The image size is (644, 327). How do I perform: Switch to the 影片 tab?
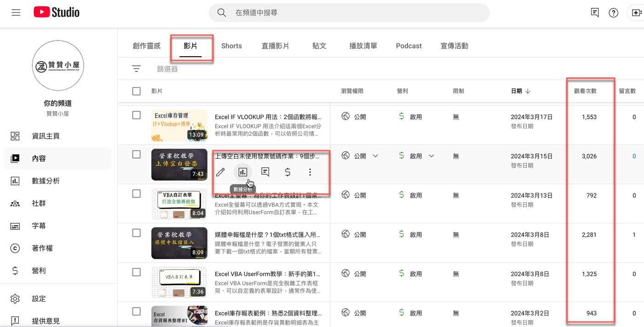tap(190, 46)
